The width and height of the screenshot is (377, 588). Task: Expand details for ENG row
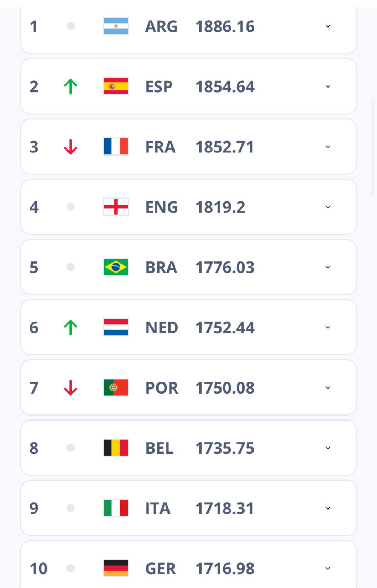(328, 207)
